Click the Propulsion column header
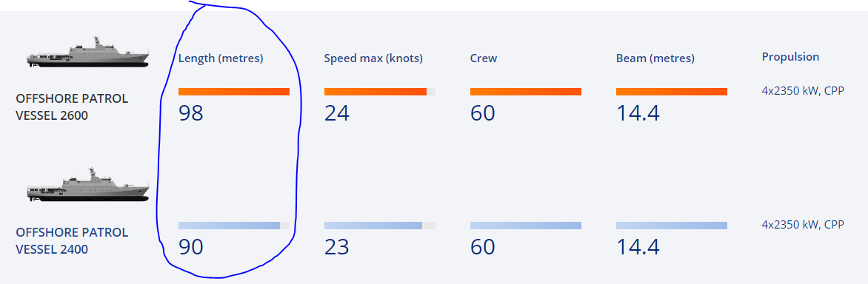Viewport: 868px width, 284px height. [790, 57]
